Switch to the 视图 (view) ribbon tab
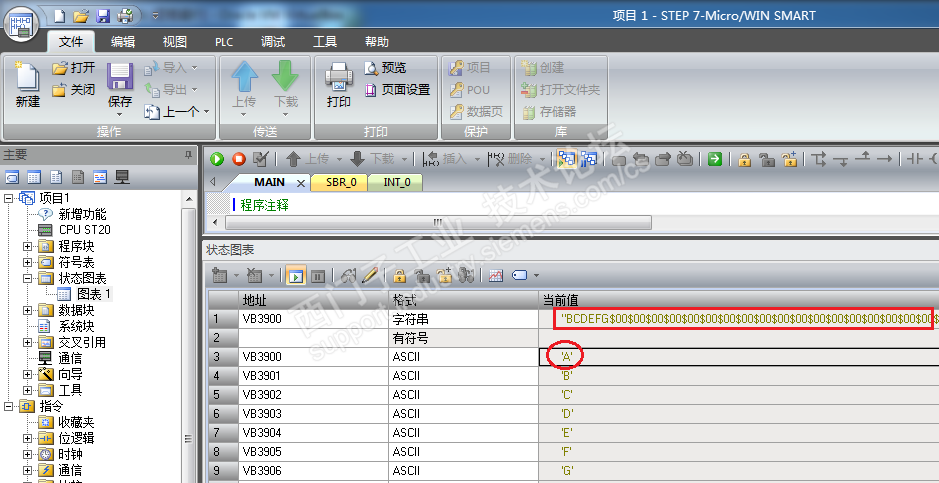Image resolution: width=939 pixels, height=483 pixels. (x=175, y=42)
